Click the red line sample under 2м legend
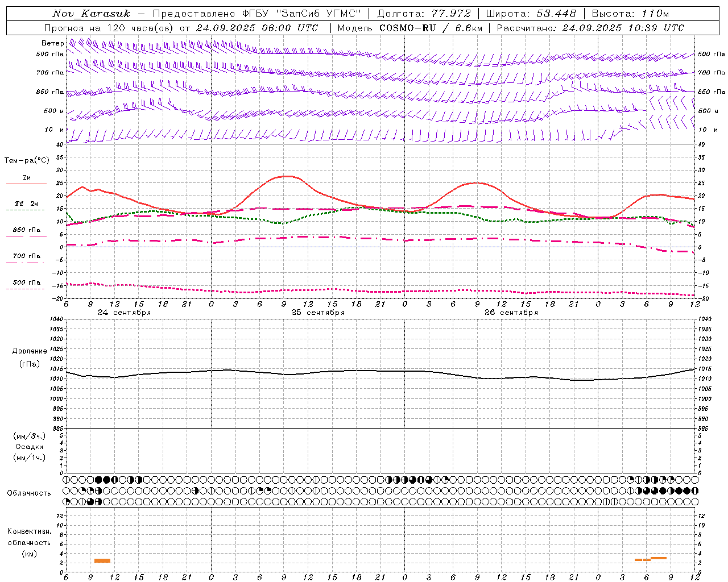The image size is (728, 582). 26,184
